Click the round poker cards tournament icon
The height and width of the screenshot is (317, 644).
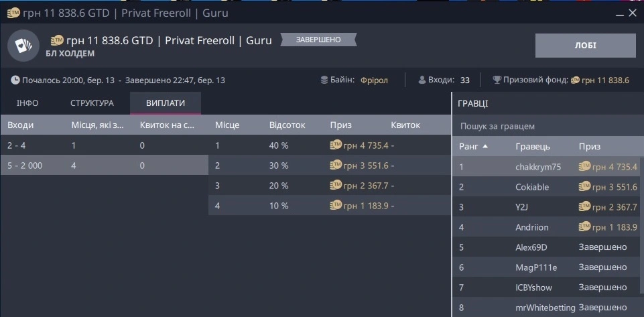coord(23,45)
